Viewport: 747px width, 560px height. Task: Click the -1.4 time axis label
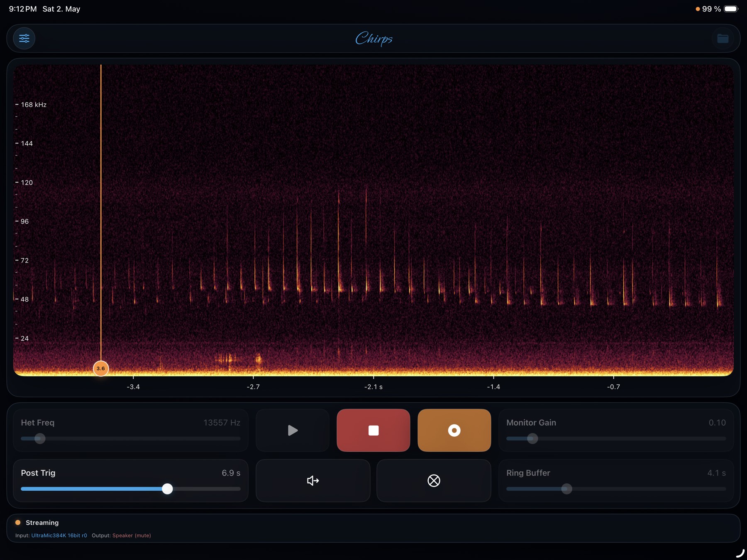493,387
